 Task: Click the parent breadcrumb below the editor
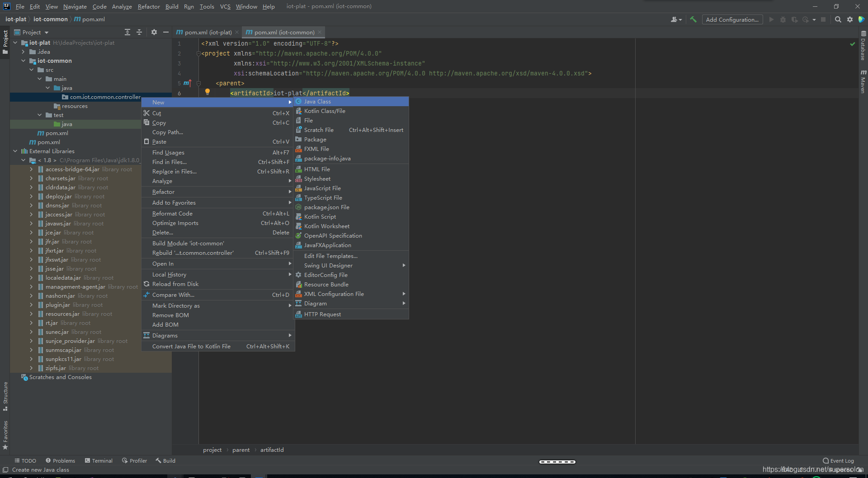pos(241,450)
